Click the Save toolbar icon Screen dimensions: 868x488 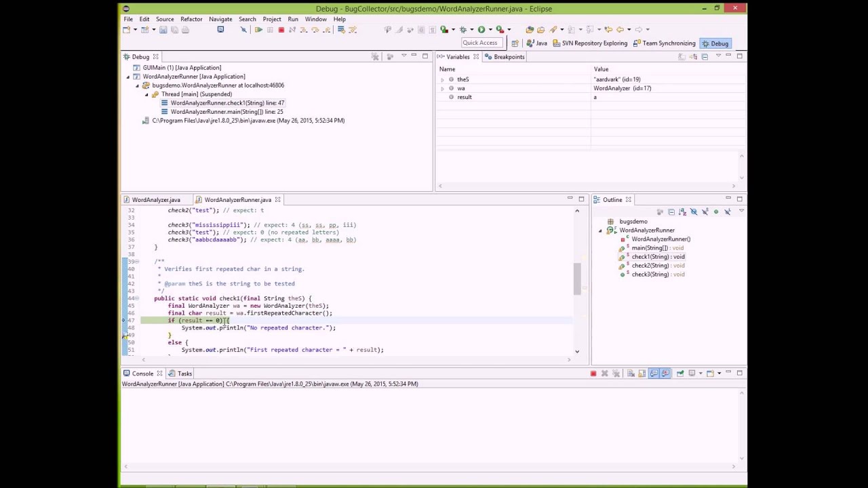coord(163,29)
